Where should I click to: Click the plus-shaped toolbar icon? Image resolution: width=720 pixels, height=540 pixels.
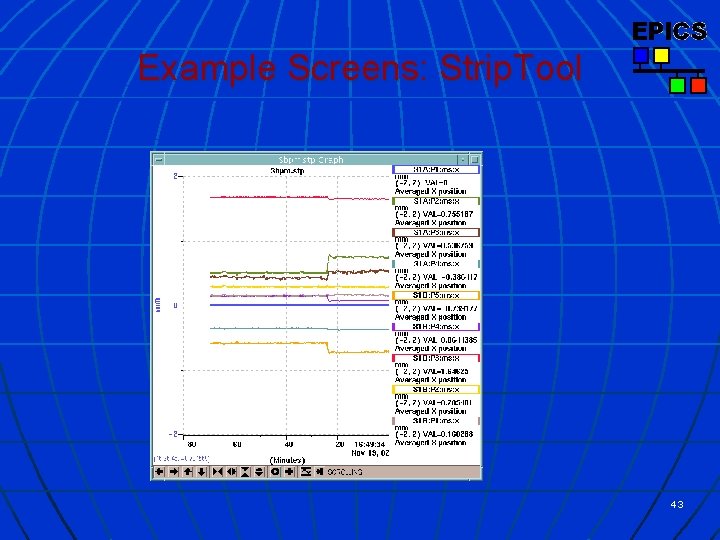(289, 472)
